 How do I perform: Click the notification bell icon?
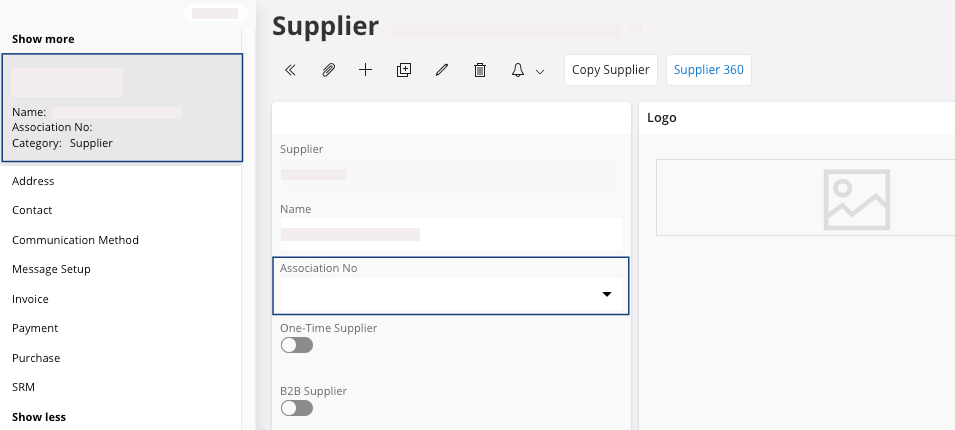point(518,70)
